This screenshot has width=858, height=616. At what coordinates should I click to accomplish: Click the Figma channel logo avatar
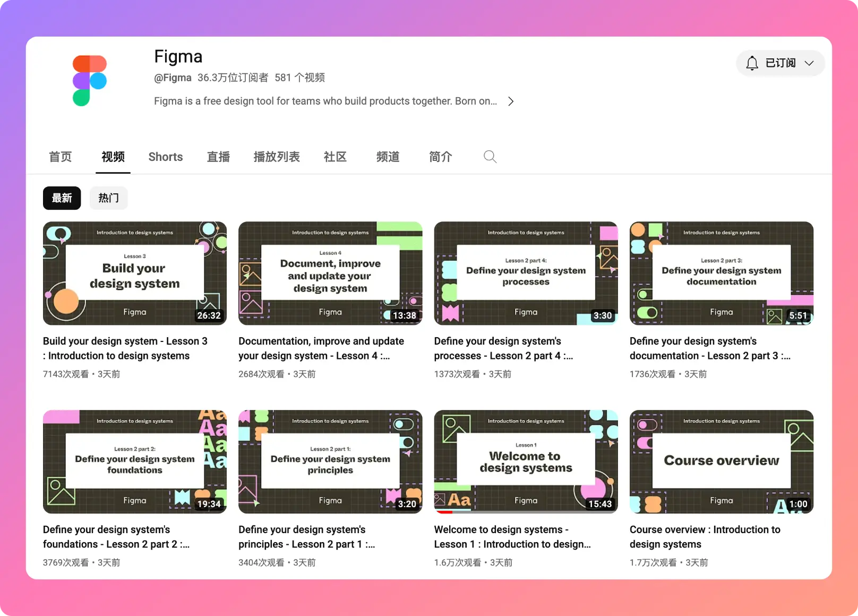[x=90, y=81]
